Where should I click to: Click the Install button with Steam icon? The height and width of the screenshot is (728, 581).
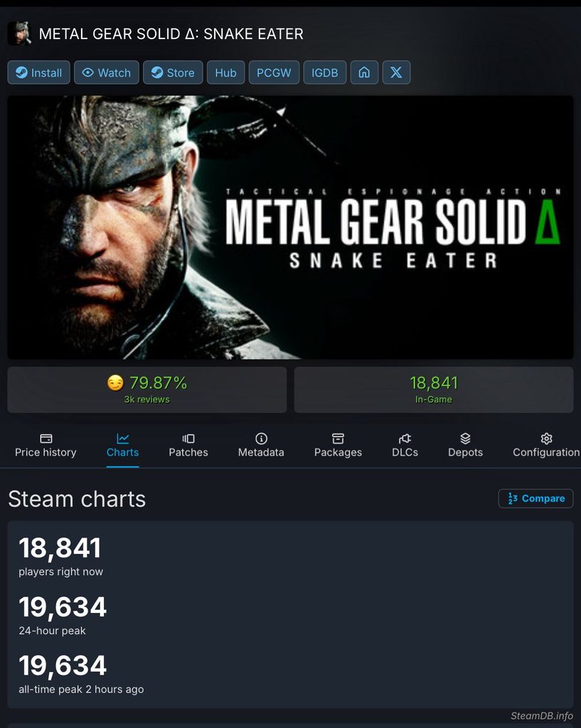point(39,73)
